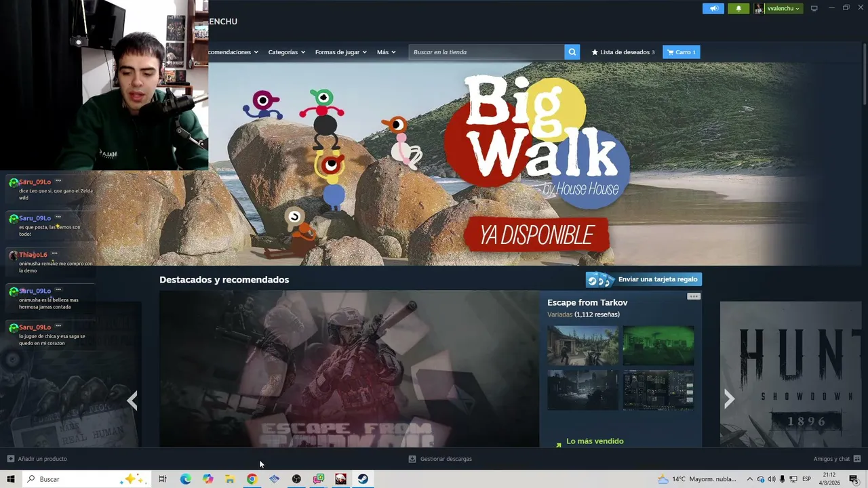Screen dimensions: 868x488
Task: Expand the 'Formas de jugar' menu
Action: click(x=341, y=52)
